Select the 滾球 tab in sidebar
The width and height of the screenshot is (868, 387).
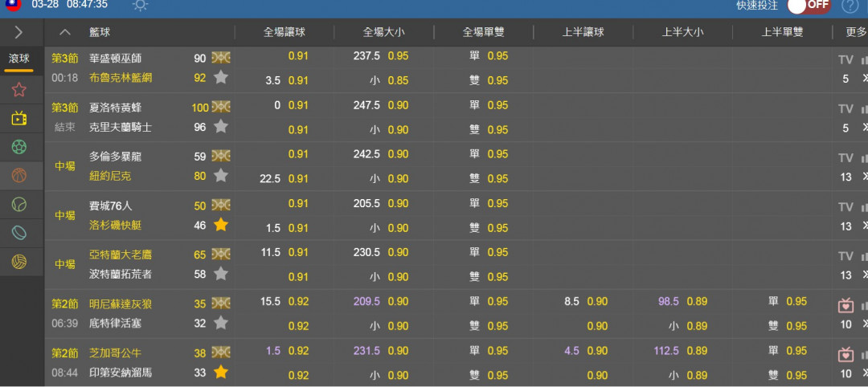coord(18,58)
